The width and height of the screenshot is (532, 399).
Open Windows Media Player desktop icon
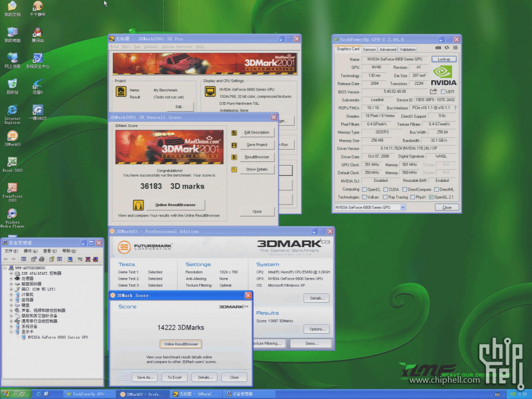[x=12, y=218]
